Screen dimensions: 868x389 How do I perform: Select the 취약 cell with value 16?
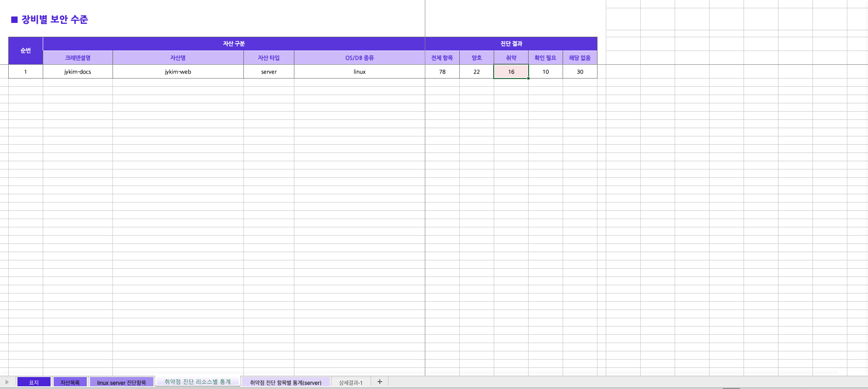click(x=511, y=72)
